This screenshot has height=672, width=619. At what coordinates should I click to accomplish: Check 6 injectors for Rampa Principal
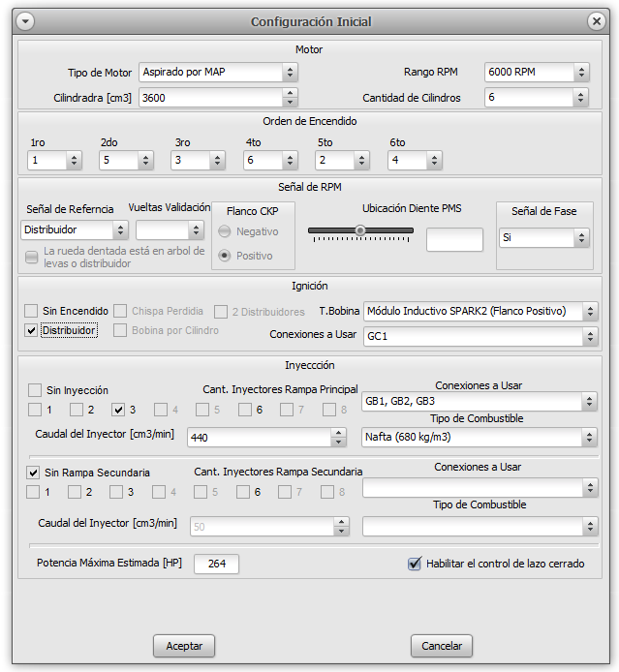pyautogui.click(x=245, y=410)
